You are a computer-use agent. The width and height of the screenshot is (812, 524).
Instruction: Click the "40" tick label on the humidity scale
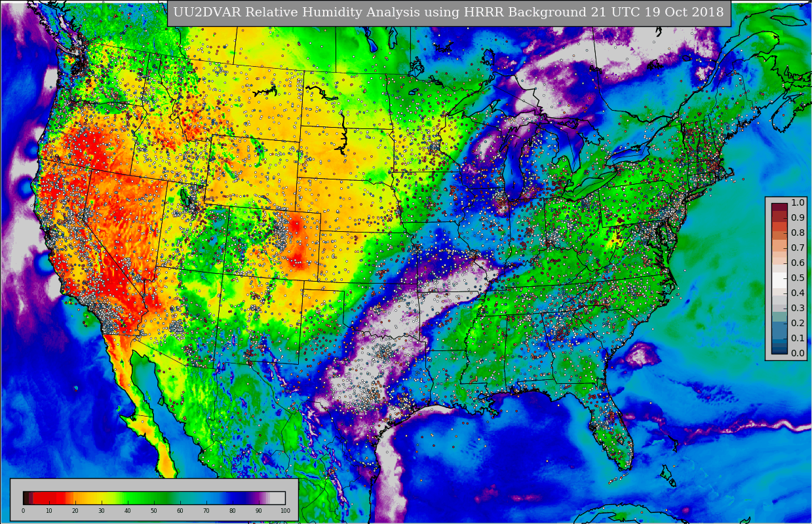128,511
